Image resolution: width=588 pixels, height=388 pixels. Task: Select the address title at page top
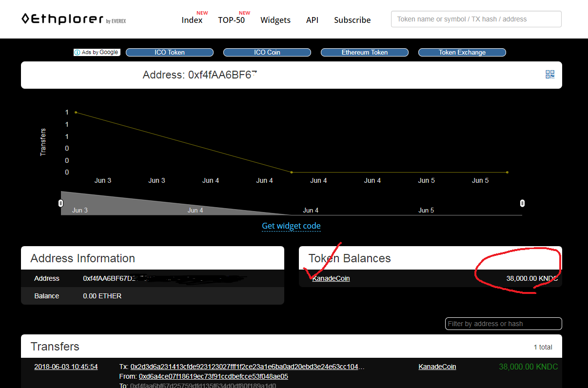tap(200, 75)
